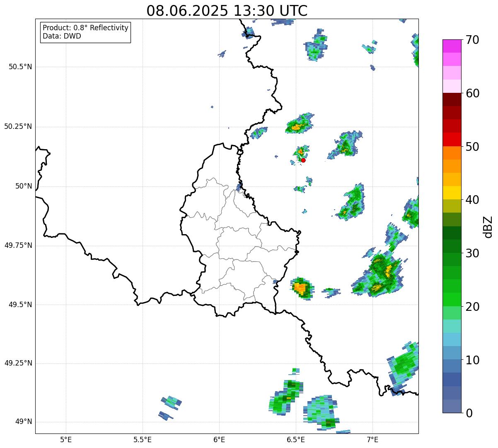The width and height of the screenshot is (498, 448).
Task: Click the colorbar tick label 20
Action: pyautogui.click(x=472, y=307)
